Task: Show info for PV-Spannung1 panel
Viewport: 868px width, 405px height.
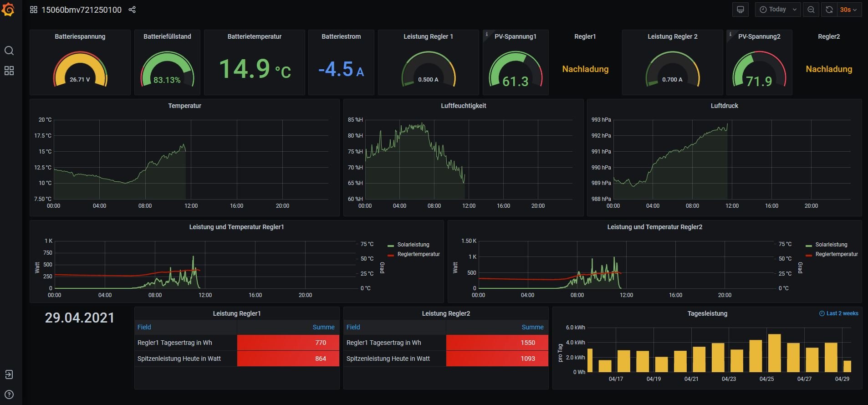Action: [486, 34]
